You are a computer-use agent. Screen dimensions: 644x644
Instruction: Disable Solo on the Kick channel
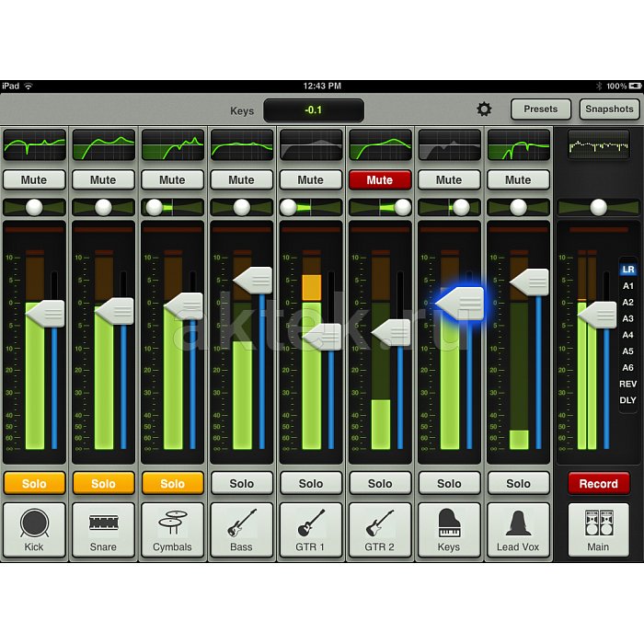pos(35,483)
